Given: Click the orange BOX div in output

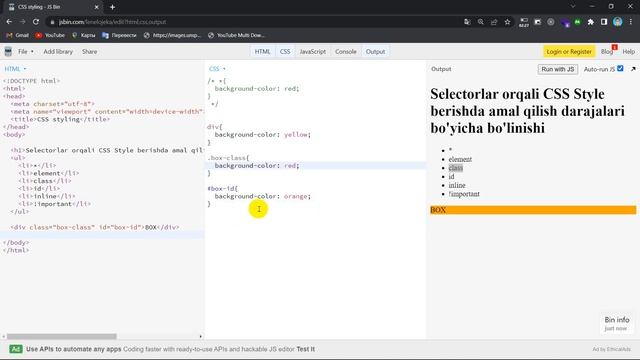Looking at the screenshot, I should pyautogui.click(x=533, y=210).
